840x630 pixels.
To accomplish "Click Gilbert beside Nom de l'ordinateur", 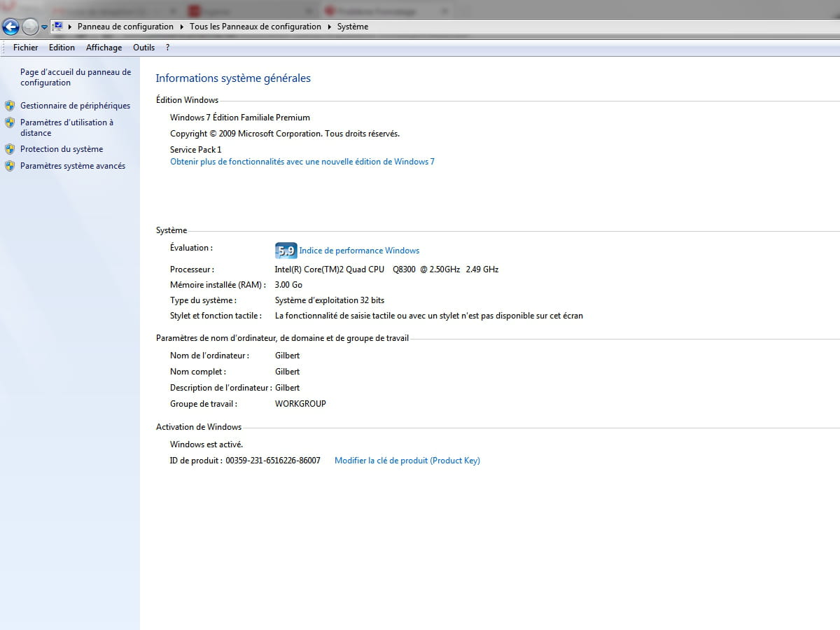I will click(288, 356).
